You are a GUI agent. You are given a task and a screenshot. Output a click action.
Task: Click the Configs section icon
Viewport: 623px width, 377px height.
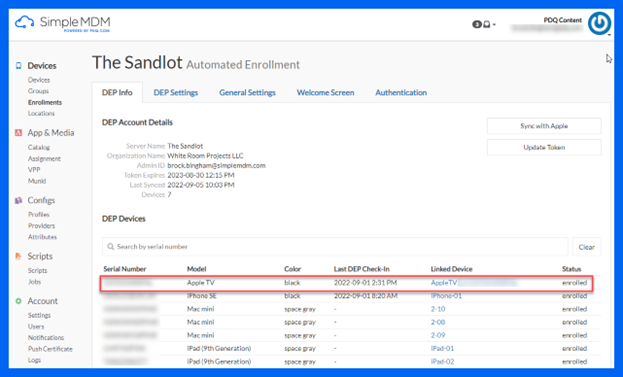pos(18,200)
